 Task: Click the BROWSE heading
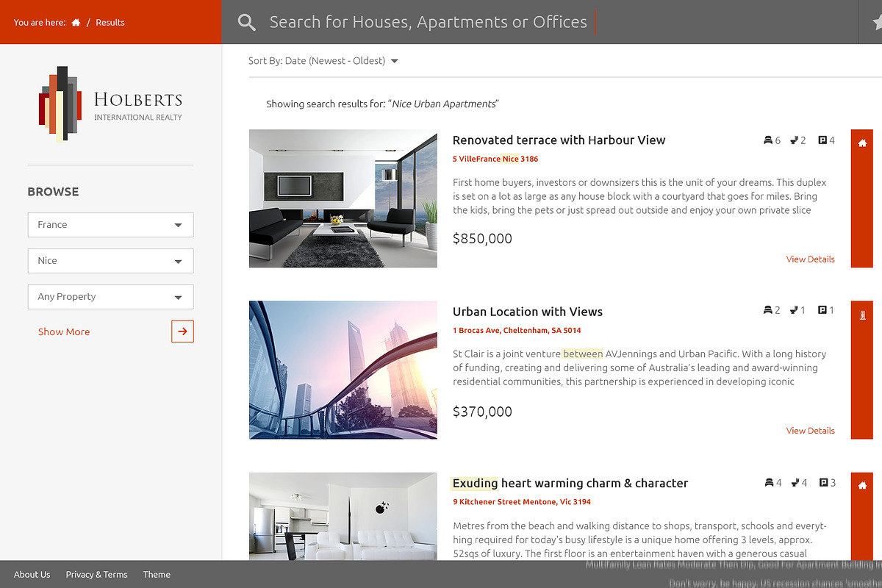click(x=53, y=192)
